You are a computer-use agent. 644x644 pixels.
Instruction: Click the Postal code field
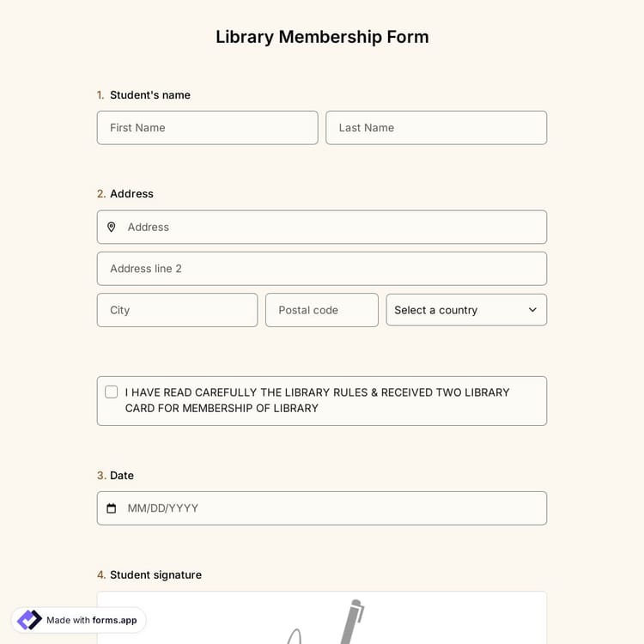coord(321,310)
